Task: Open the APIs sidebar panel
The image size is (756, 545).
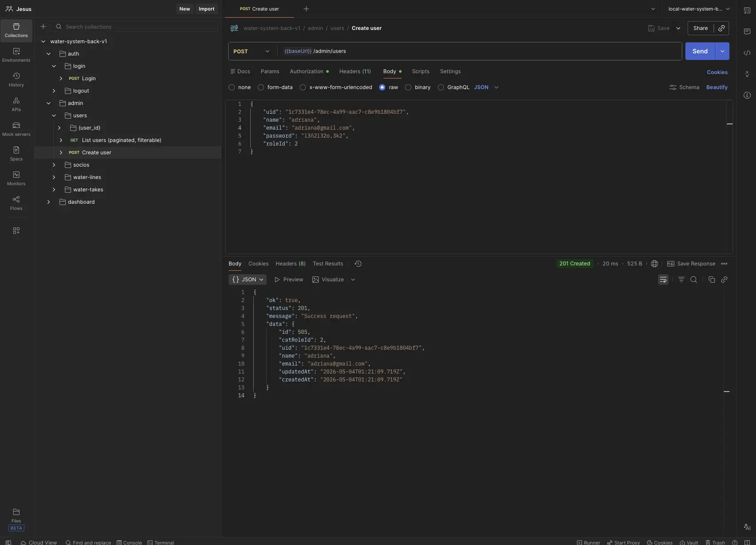Action: (16, 105)
